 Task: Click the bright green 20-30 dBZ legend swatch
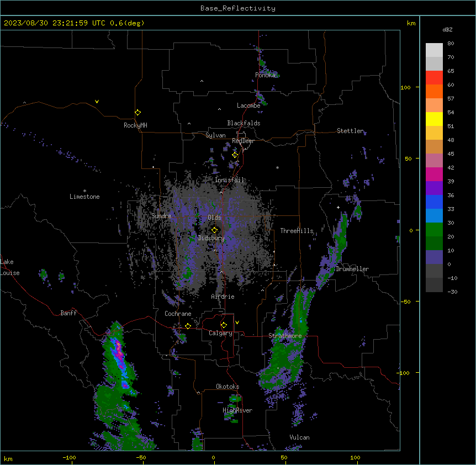pos(434,230)
